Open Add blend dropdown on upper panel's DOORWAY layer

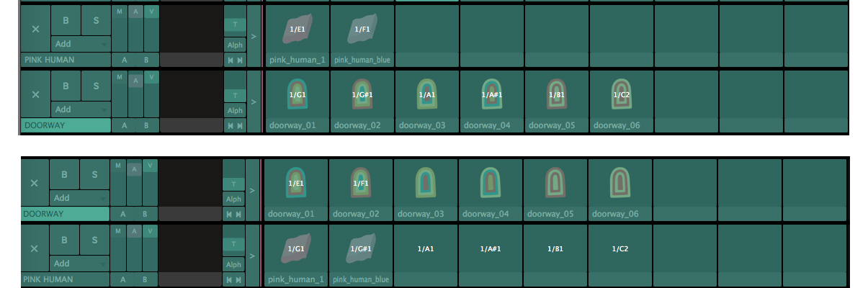(81, 109)
